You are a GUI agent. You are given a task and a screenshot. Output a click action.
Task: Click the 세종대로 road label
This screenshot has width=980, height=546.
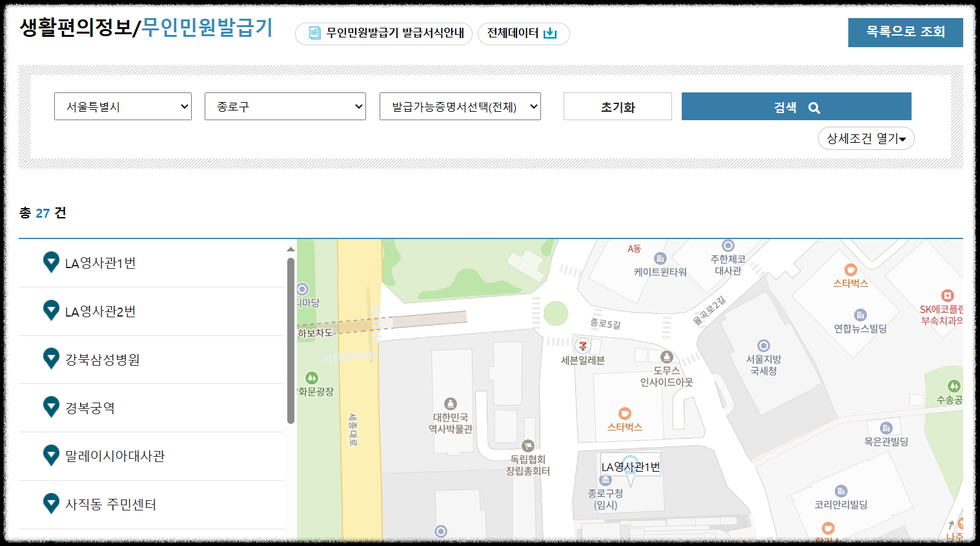point(353,429)
